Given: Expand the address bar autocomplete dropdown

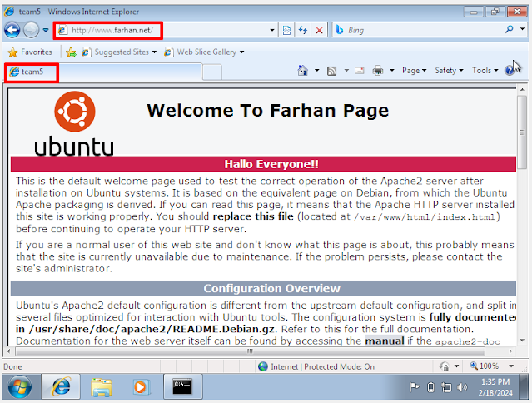Looking at the screenshot, I should pos(272,30).
